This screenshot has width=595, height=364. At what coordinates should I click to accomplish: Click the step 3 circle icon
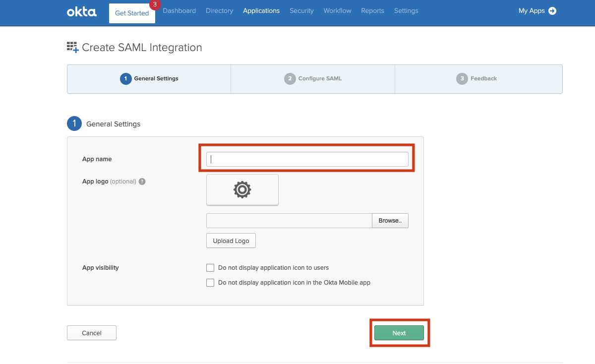click(x=462, y=79)
